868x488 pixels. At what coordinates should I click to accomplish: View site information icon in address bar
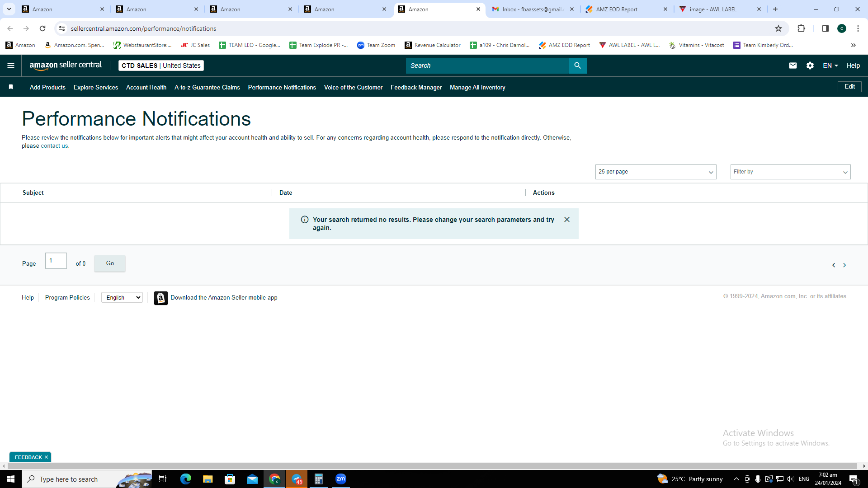point(62,28)
